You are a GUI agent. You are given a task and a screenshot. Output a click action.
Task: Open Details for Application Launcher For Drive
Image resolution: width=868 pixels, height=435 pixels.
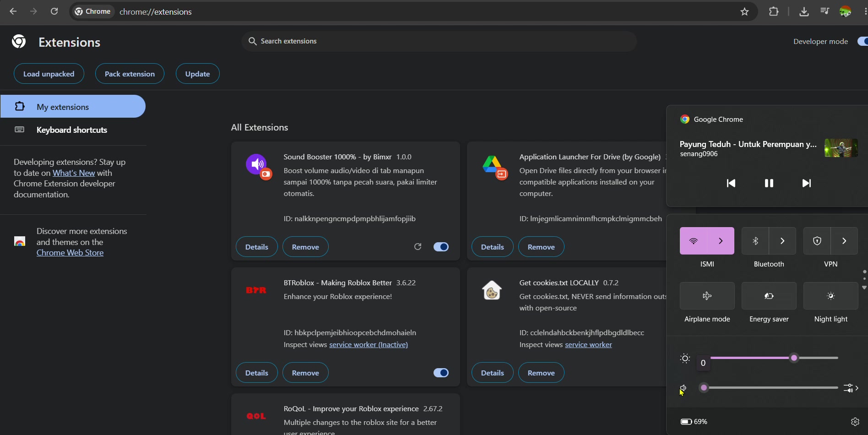(x=493, y=247)
